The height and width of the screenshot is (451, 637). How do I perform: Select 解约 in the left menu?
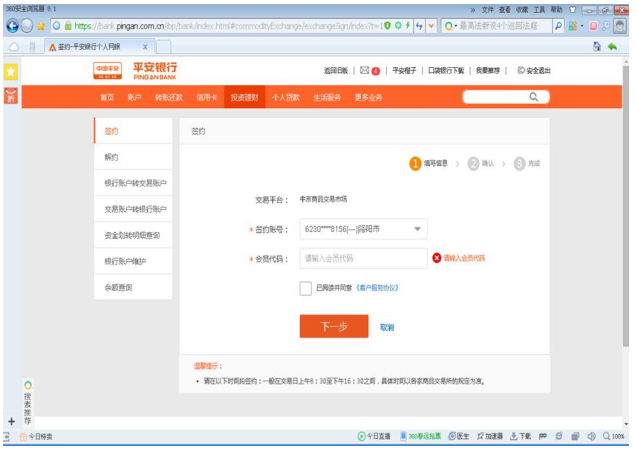point(133,157)
